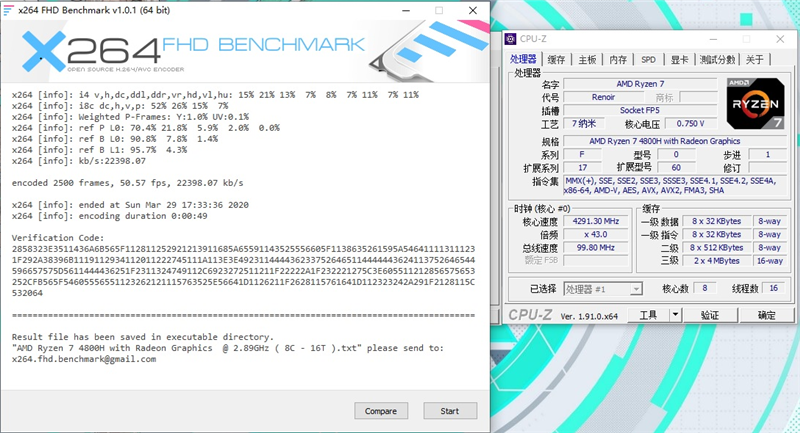Switch to the 主板 tab

(x=587, y=60)
